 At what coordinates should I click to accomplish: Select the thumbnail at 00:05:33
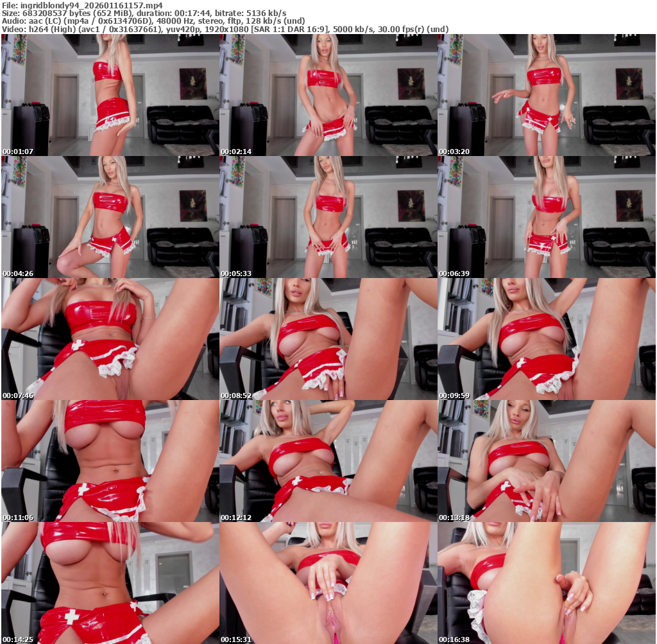coord(328,217)
